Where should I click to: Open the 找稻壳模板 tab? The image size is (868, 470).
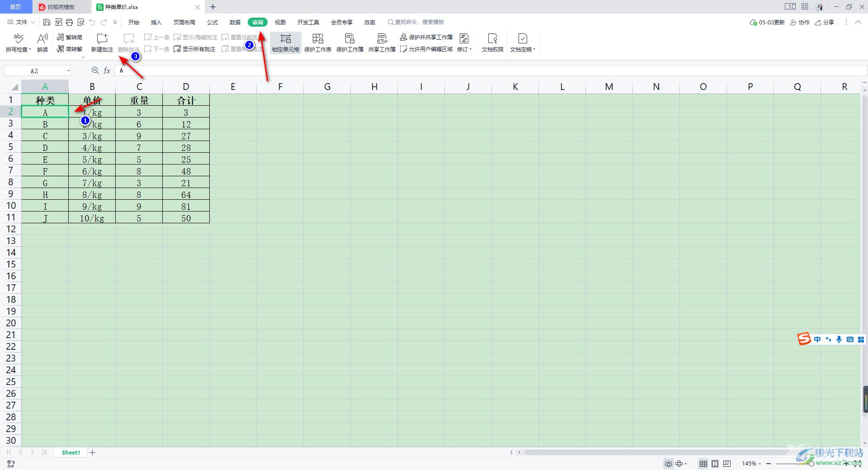(62, 7)
